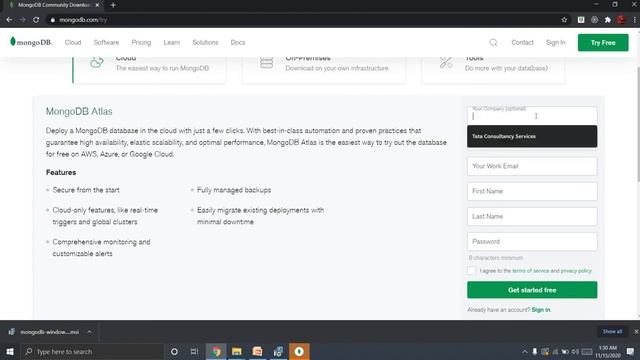Bookmark page with star icon

564,20
